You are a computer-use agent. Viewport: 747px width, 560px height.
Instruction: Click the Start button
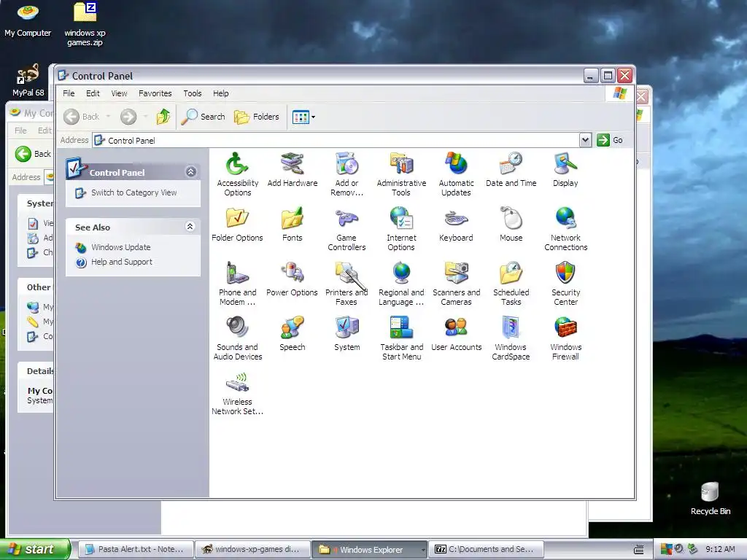point(34,549)
